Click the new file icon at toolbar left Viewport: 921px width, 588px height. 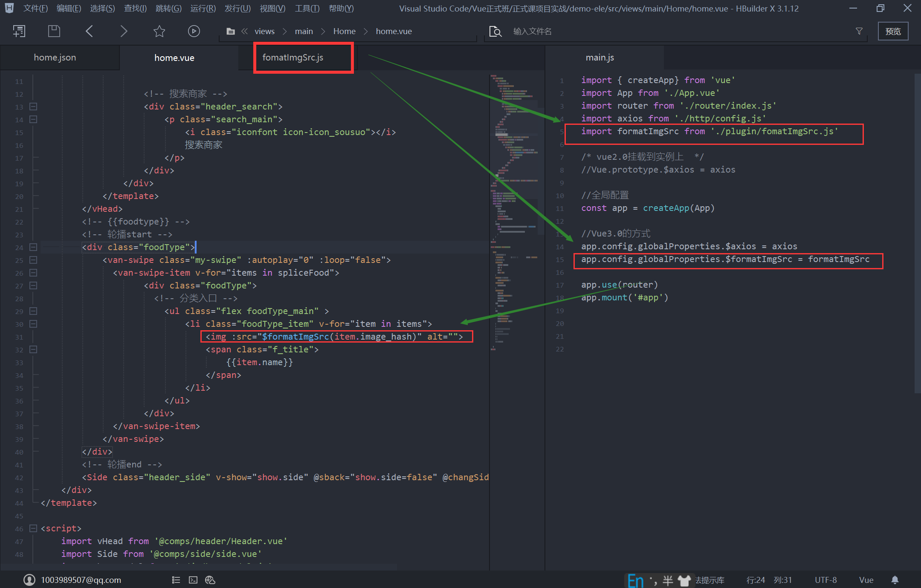point(19,31)
